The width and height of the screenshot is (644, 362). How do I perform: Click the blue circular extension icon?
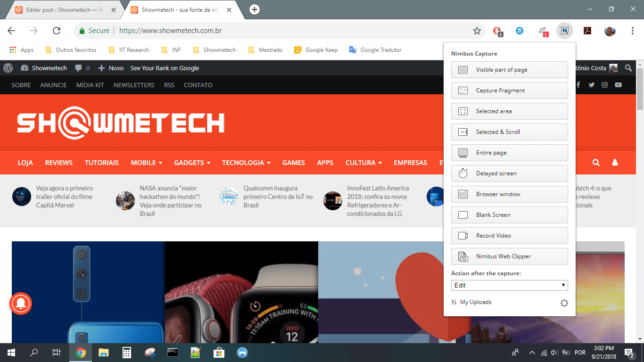click(x=520, y=31)
